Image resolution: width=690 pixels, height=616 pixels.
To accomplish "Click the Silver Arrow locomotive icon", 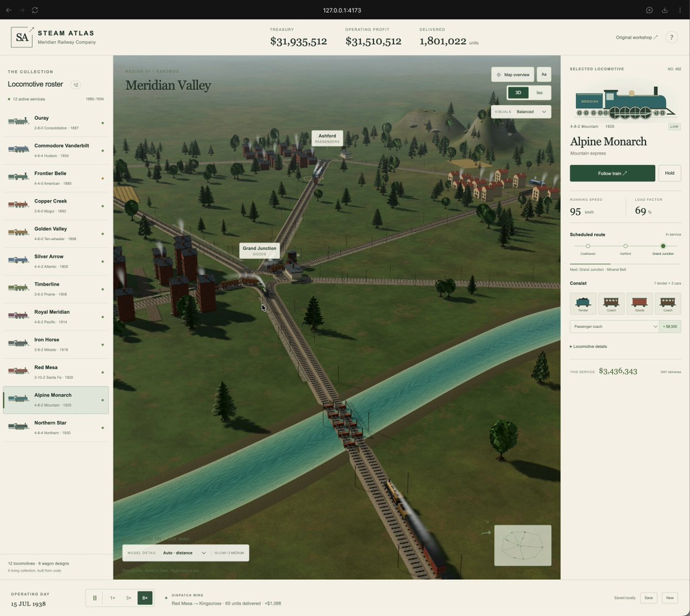I will click(x=18, y=260).
